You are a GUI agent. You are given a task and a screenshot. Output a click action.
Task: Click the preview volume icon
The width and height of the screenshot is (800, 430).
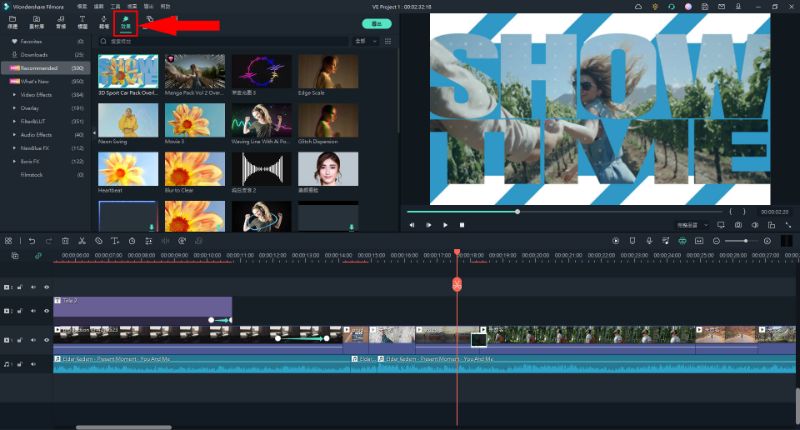pos(755,225)
